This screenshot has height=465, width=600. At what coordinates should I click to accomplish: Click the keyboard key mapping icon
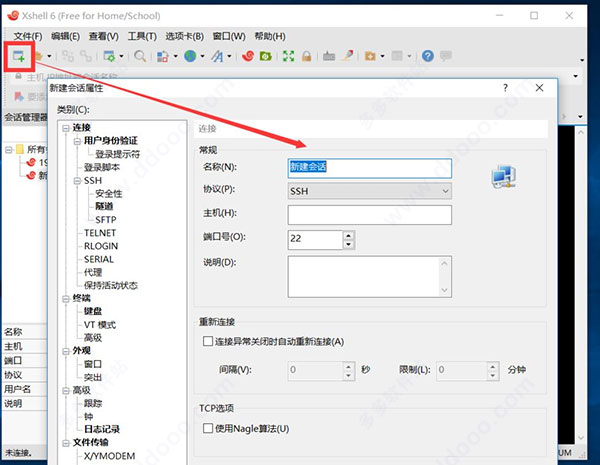[x=329, y=56]
